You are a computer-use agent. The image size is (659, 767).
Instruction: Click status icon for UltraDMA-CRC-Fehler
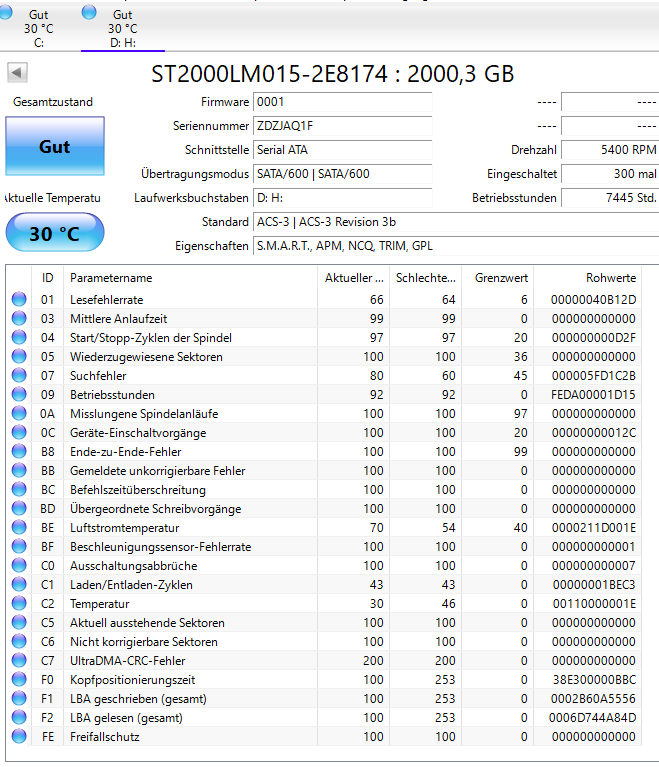(19, 660)
